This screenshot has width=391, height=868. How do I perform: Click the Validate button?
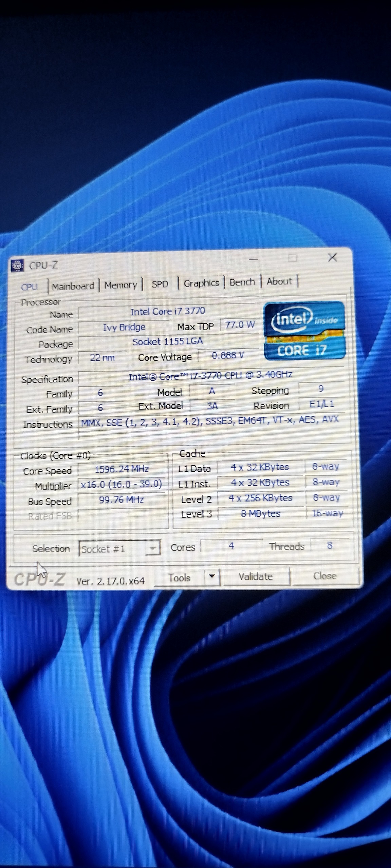point(256,576)
